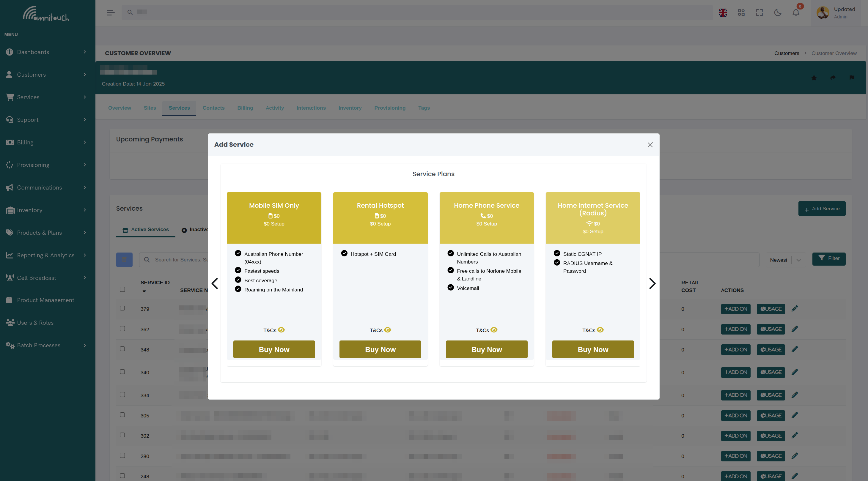Share the customer via the forward icon
Viewport: 868px width, 481px height.
(x=833, y=78)
